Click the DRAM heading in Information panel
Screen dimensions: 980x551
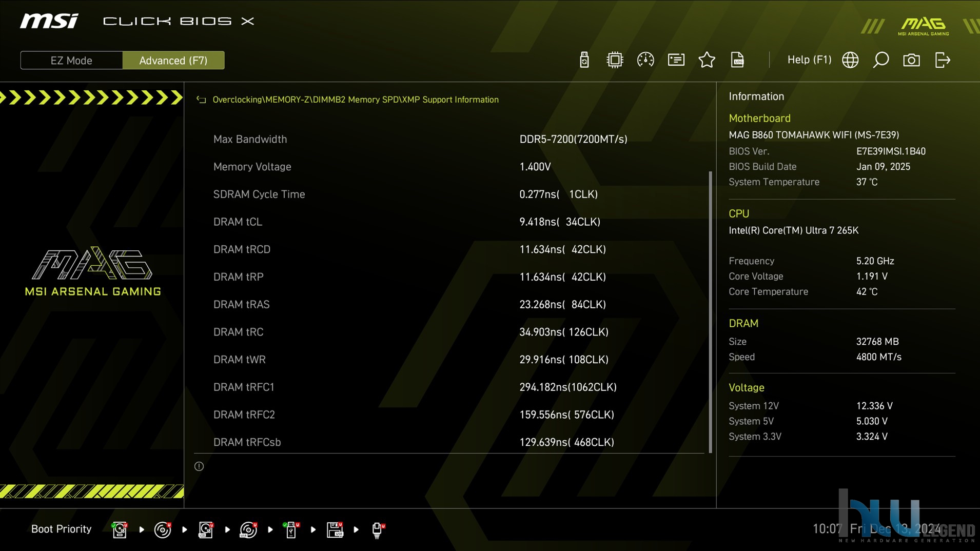[743, 323]
